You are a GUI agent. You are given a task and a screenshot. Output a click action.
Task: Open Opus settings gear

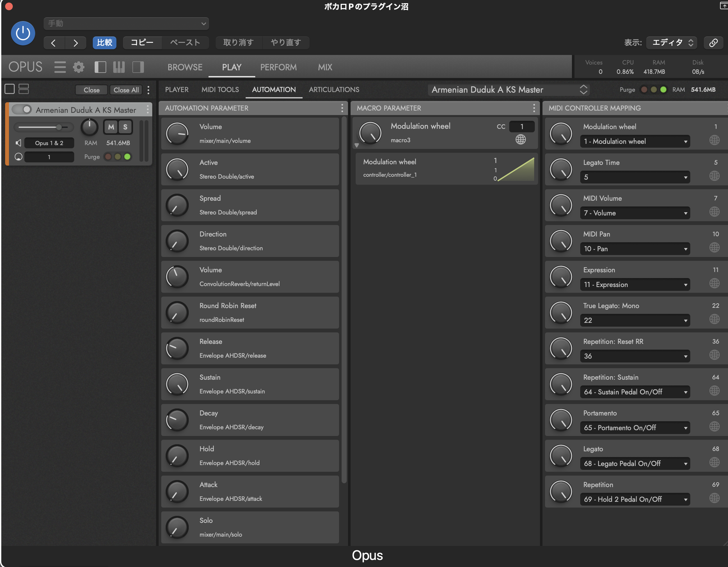point(79,67)
